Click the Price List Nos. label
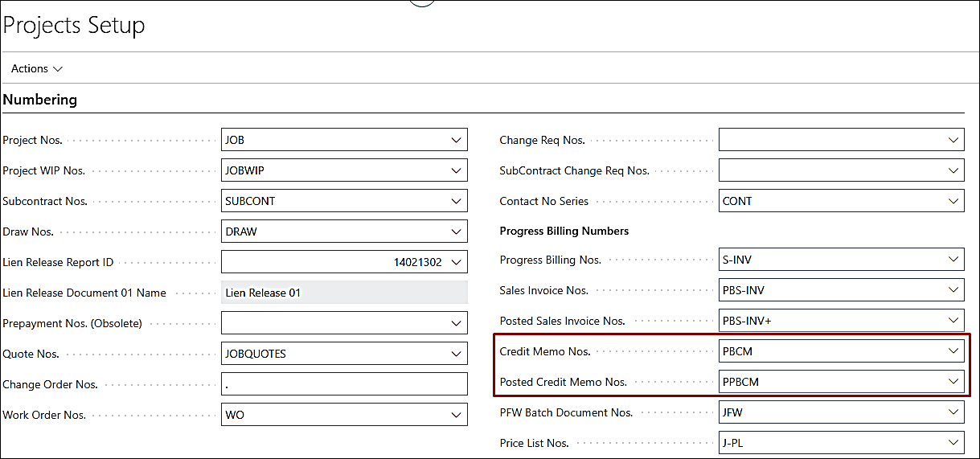Screen dimensions: 980x459 (x=534, y=443)
